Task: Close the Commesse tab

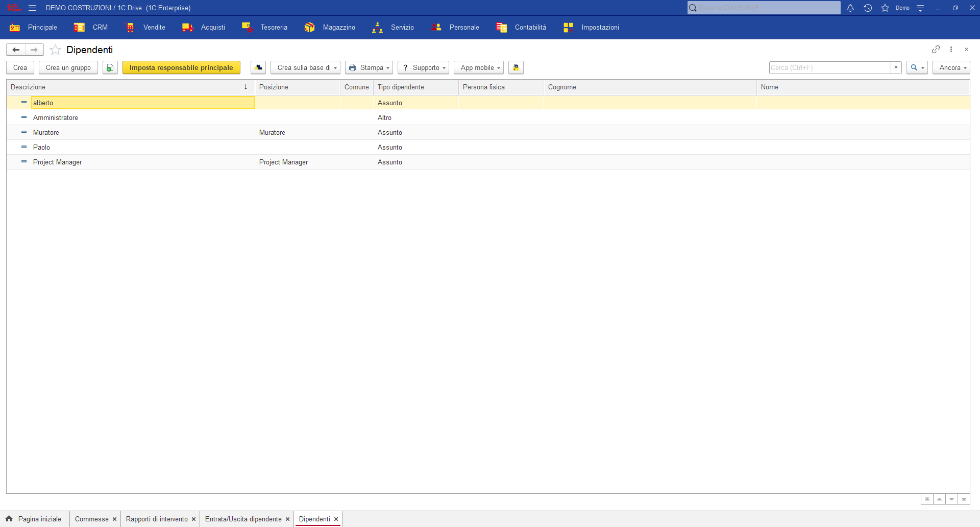Action: (x=115, y=519)
